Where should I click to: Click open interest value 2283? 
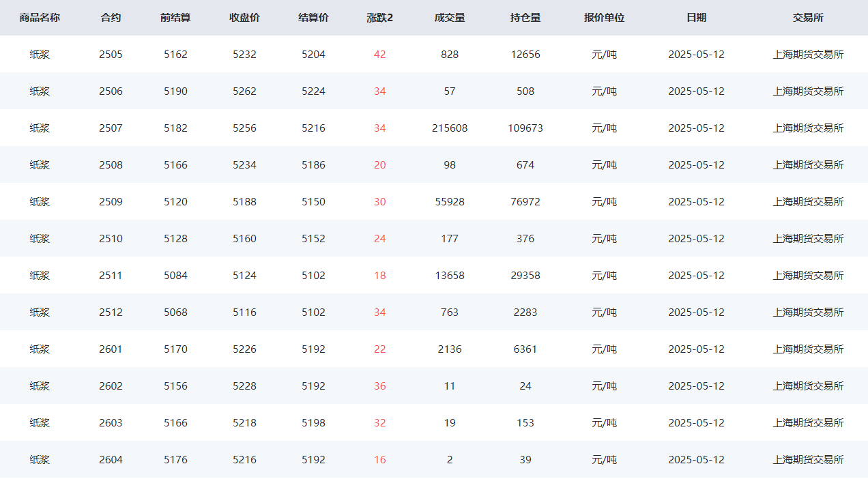click(x=525, y=313)
